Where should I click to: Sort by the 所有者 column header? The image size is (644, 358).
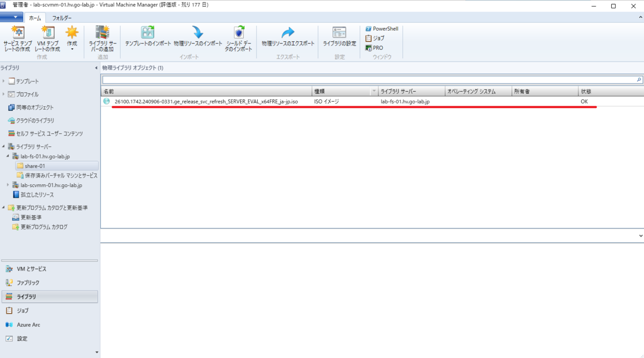[544, 92]
